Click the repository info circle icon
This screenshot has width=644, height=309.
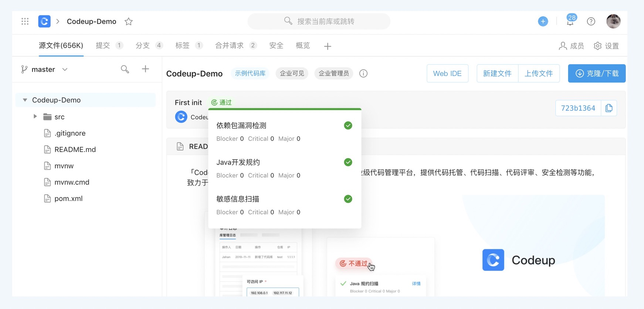tap(363, 73)
